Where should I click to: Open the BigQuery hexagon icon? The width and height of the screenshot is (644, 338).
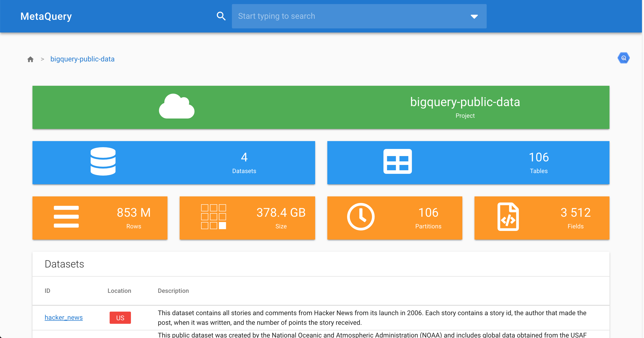(x=623, y=58)
